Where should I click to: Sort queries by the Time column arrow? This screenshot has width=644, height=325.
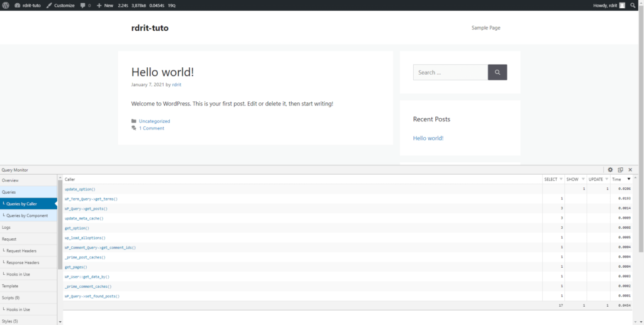pos(629,179)
